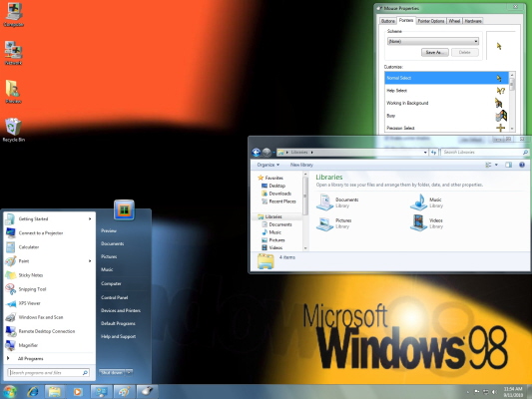Open Control Panel from Start menu
Viewport: 532px width, 399px height.
click(x=115, y=297)
